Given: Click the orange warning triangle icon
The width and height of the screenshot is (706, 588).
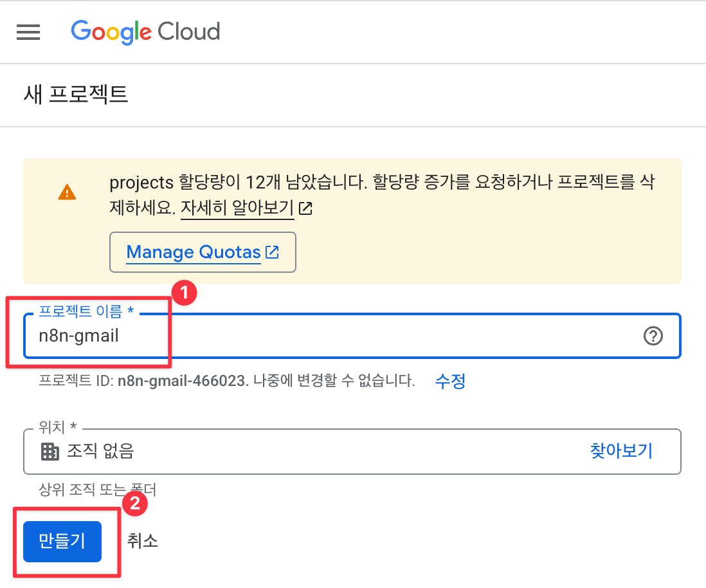Looking at the screenshot, I should [67, 192].
